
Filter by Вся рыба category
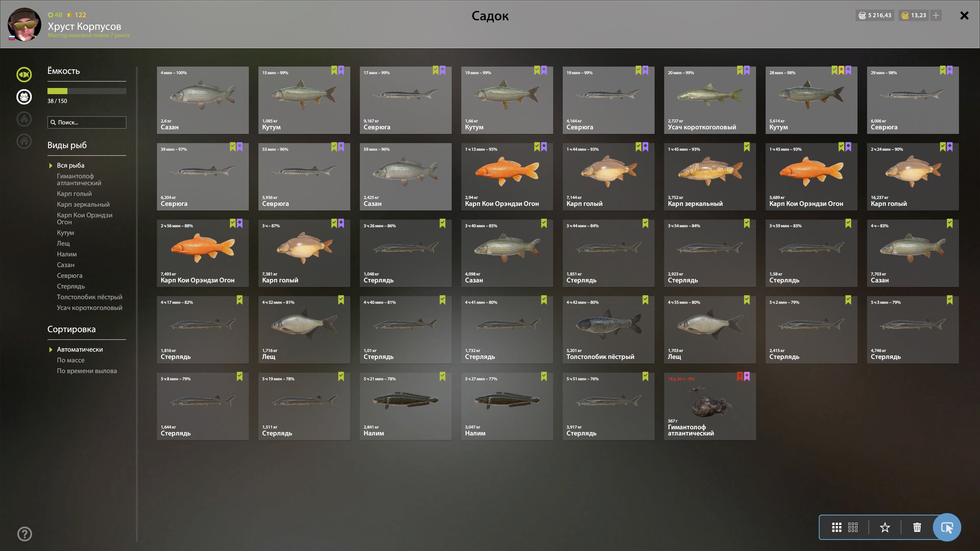70,165
